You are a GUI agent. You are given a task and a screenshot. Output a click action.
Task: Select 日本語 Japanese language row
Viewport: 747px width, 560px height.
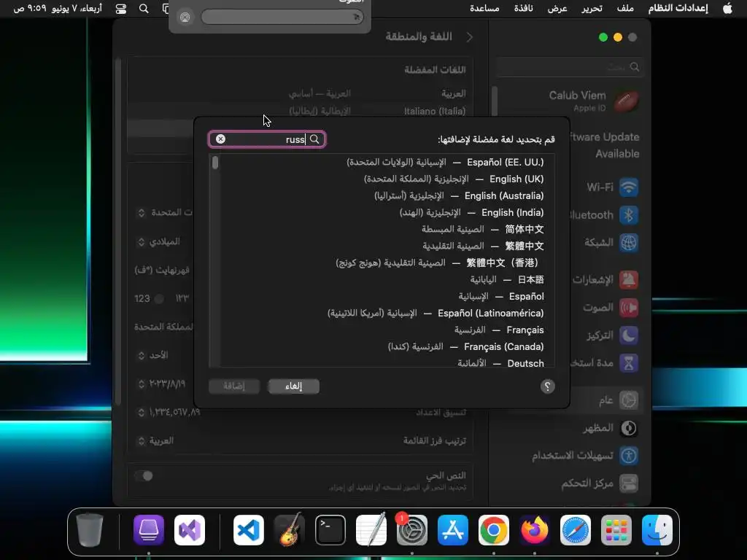coord(382,279)
